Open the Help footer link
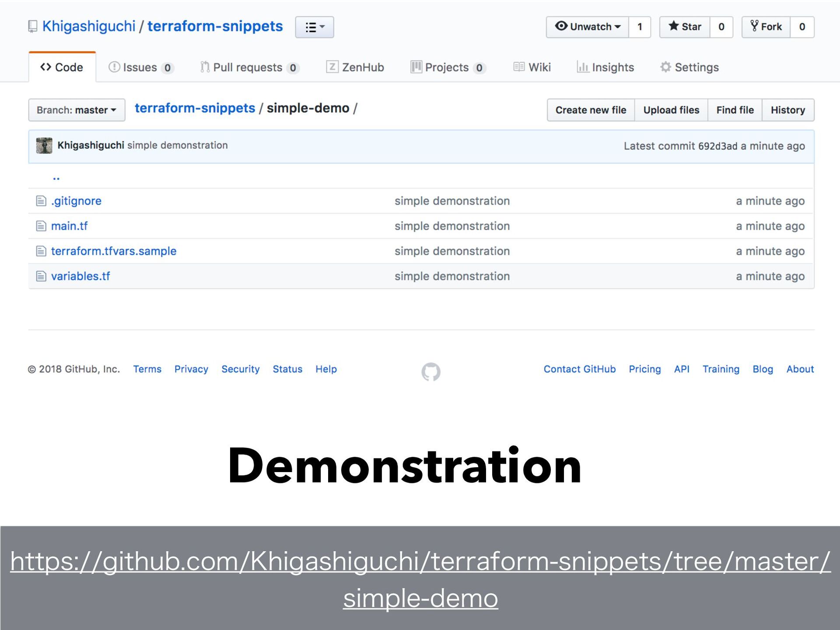 pyautogui.click(x=326, y=369)
